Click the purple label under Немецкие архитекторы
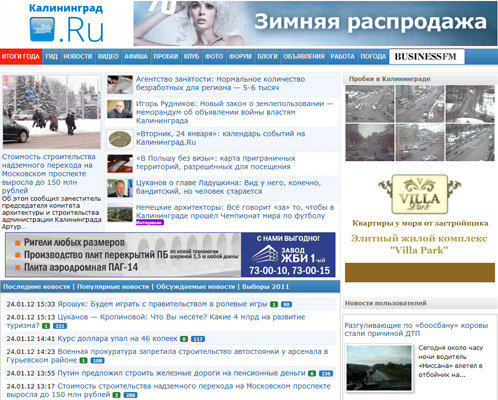The height and width of the screenshot is (400, 498). [x=150, y=222]
